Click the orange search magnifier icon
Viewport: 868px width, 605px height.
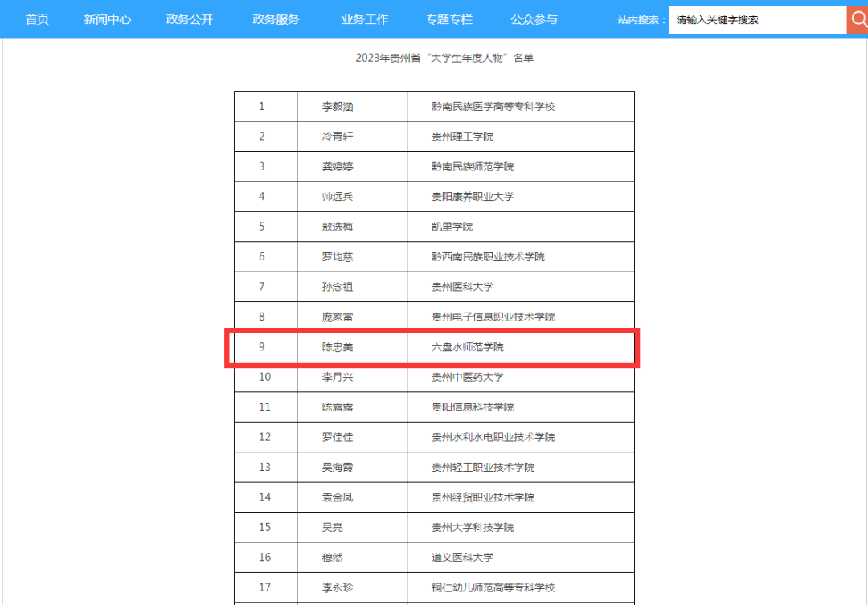(x=858, y=19)
